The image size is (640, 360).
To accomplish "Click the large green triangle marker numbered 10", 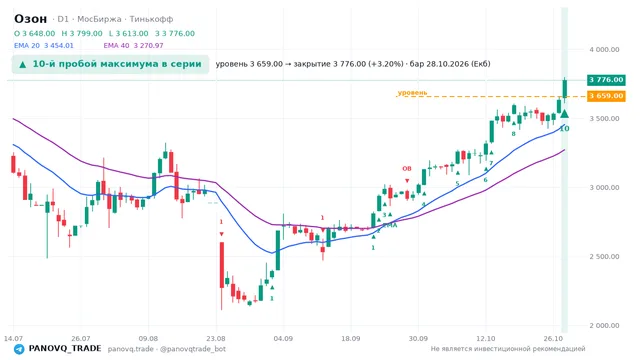I will (x=564, y=114).
